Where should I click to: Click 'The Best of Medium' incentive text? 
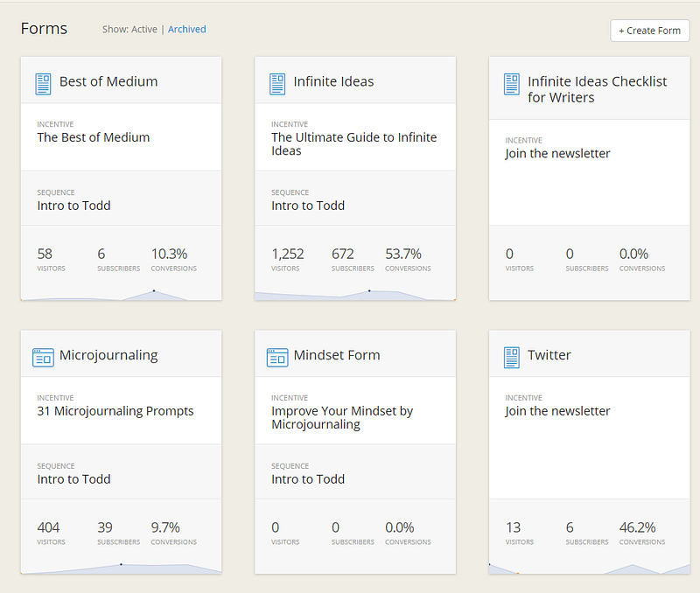(x=94, y=137)
